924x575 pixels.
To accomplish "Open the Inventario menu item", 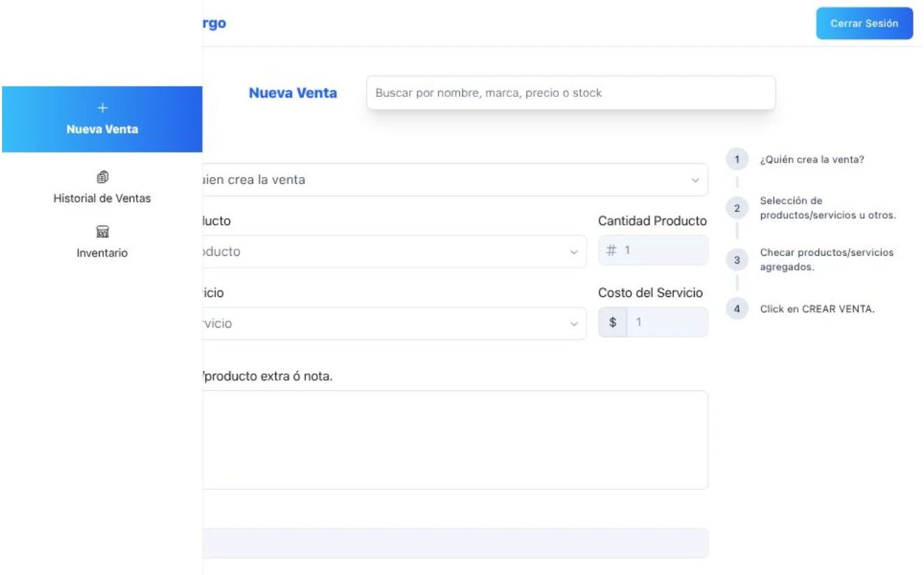I will coord(102,243).
